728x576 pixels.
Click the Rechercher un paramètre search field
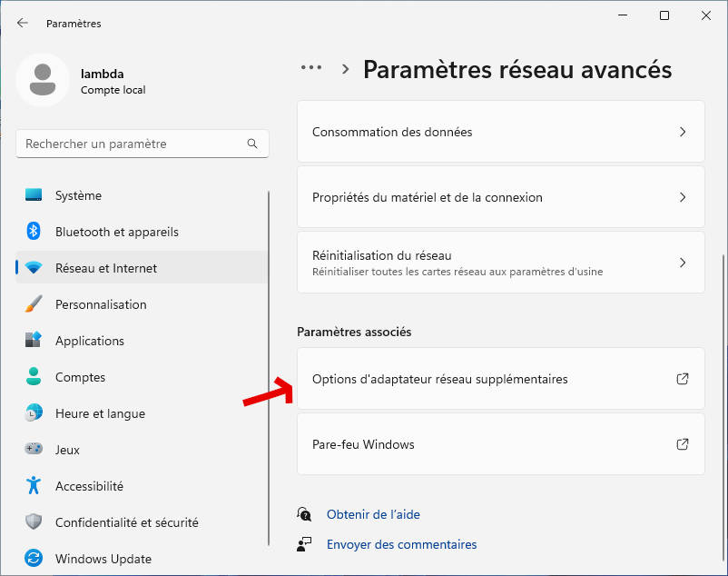coord(132,144)
